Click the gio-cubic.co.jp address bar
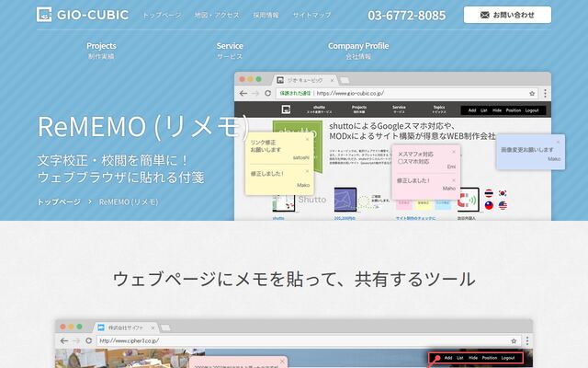The image size is (588, 368). pos(407,93)
